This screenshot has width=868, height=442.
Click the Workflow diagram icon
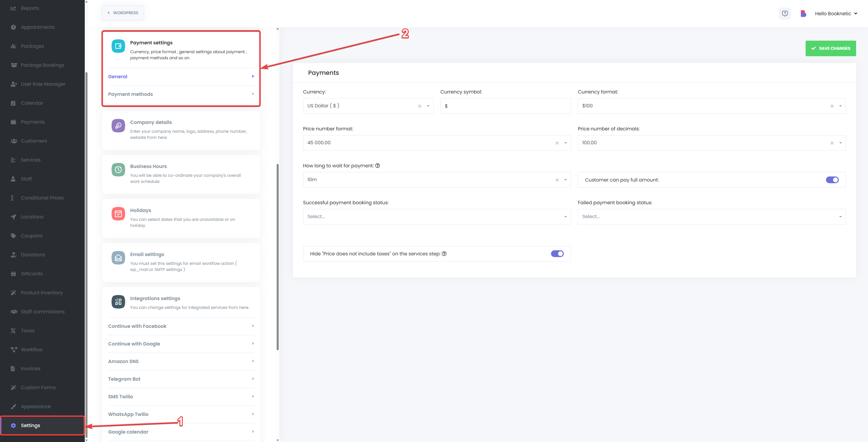(14, 350)
